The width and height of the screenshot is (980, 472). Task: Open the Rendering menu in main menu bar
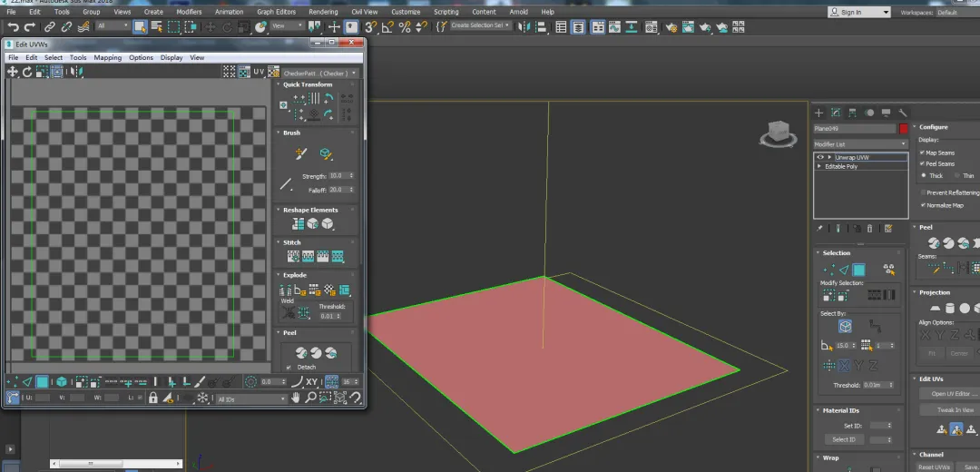[x=323, y=12]
